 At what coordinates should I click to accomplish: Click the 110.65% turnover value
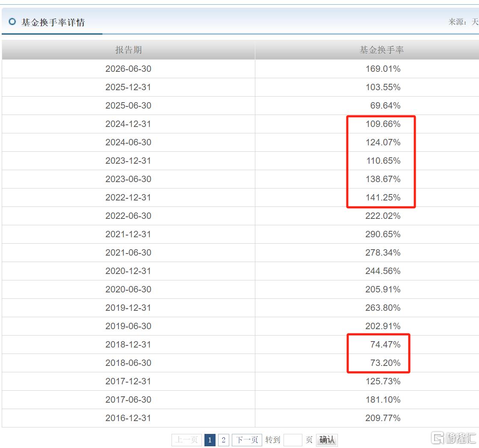click(383, 161)
